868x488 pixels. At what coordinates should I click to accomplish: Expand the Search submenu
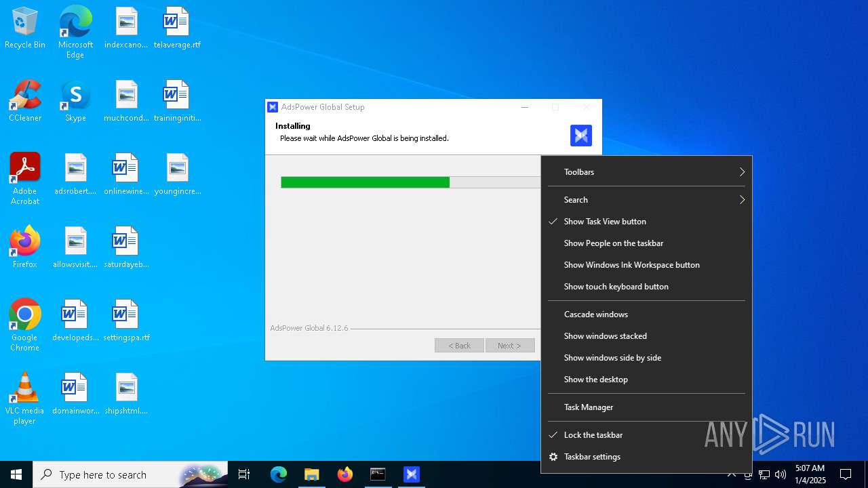pyautogui.click(x=646, y=200)
